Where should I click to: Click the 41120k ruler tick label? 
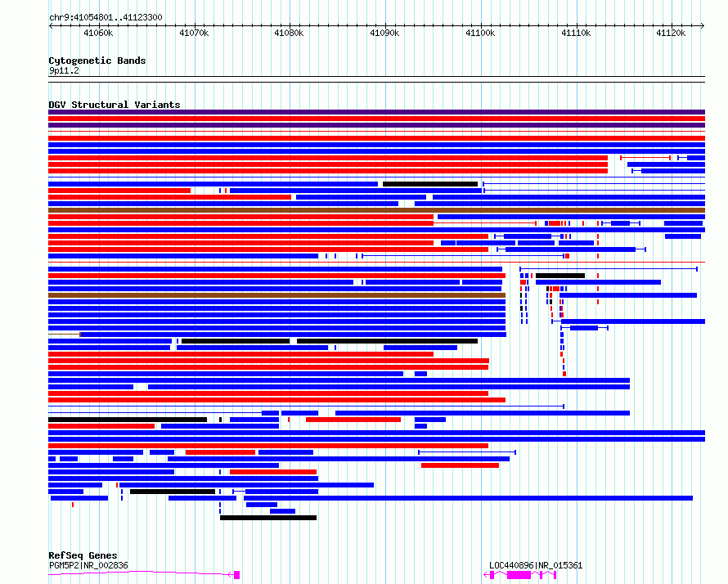[x=671, y=33]
